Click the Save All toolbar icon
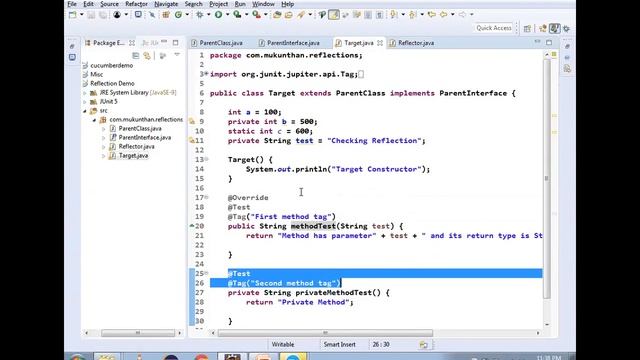The image size is (640, 360). coord(103,15)
